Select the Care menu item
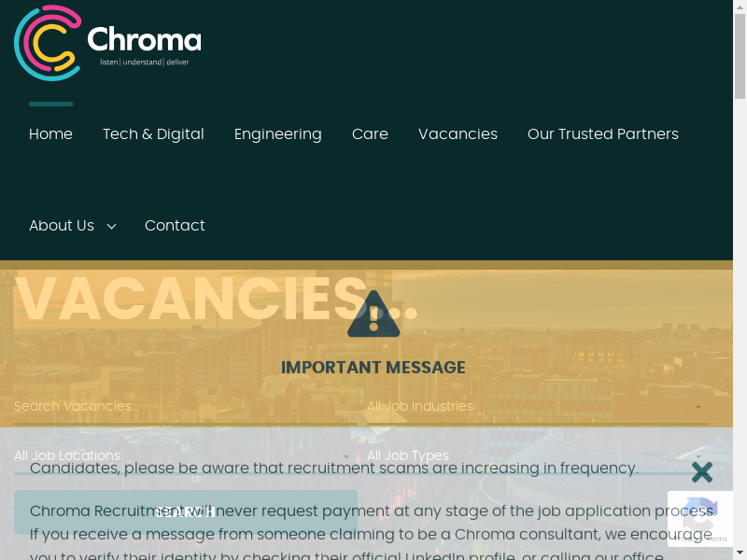Screen dimensions: 747x560 (x=370, y=134)
